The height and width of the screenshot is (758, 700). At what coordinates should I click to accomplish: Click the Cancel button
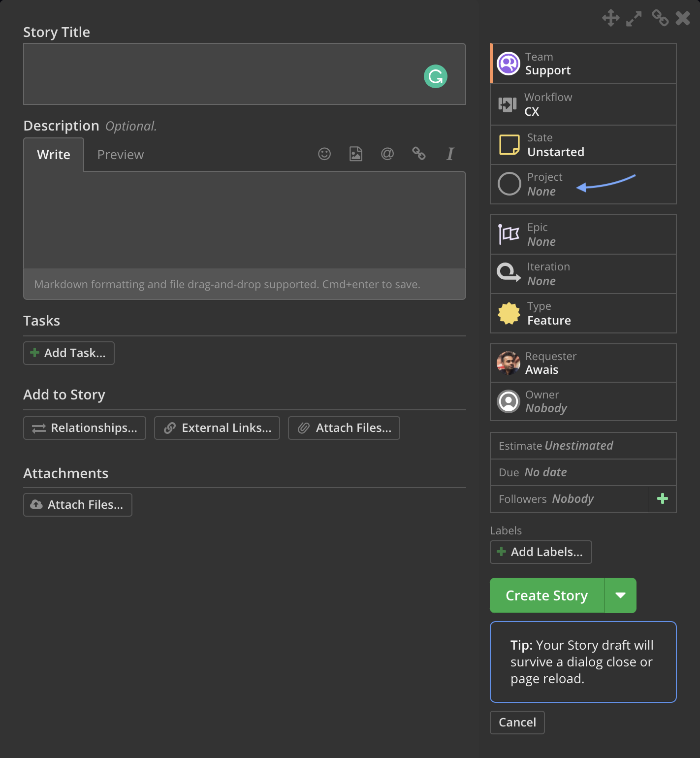tap(517, 723)
